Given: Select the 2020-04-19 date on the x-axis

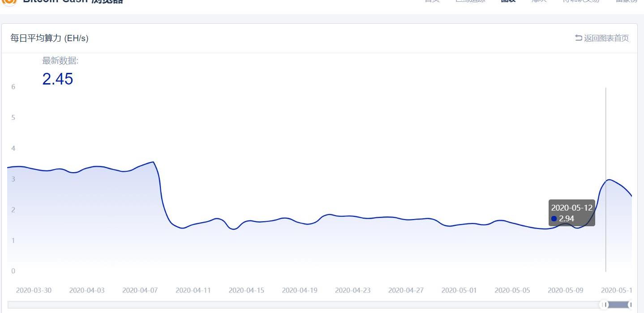Looking at the screenshot, I should pyautogui.click(x=300, y=290).
